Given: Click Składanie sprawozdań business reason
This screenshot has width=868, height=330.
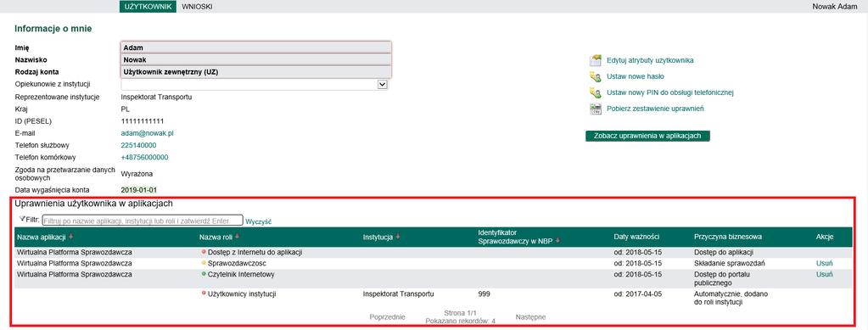Looking at the screenshot, I should click(729, 264).
